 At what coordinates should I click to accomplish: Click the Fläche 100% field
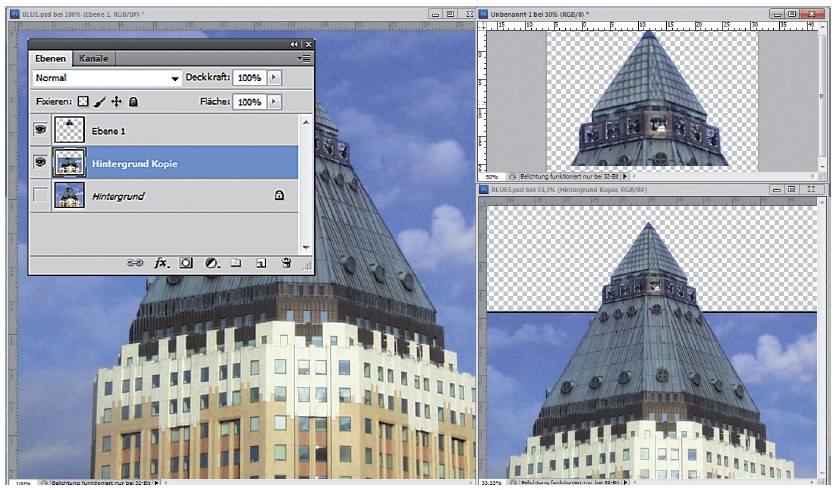tap(249, 102)
